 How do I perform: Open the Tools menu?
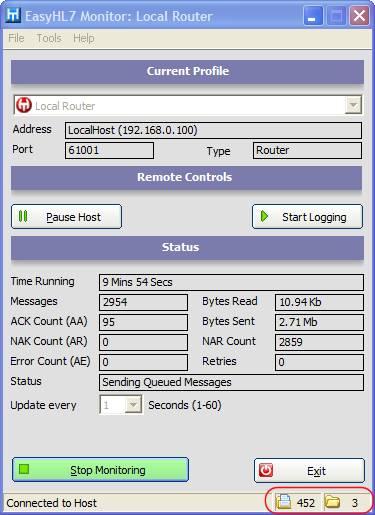(x=49, y=38)
